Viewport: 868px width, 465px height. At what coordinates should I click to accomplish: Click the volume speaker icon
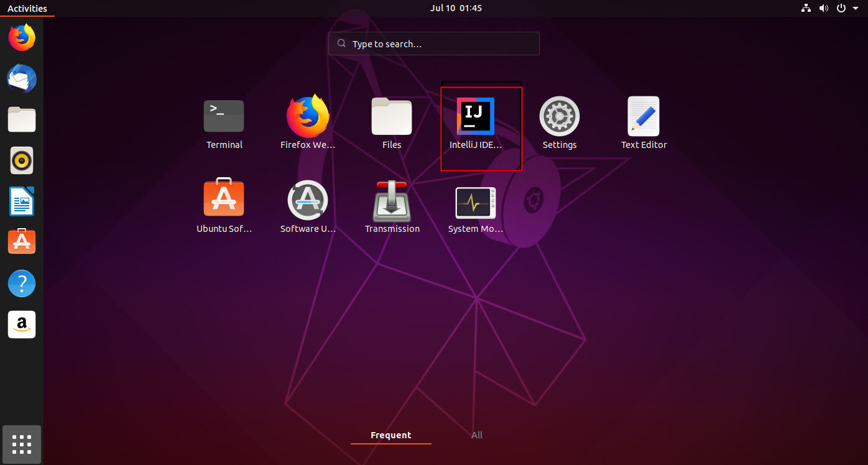[x=824, y=8]
